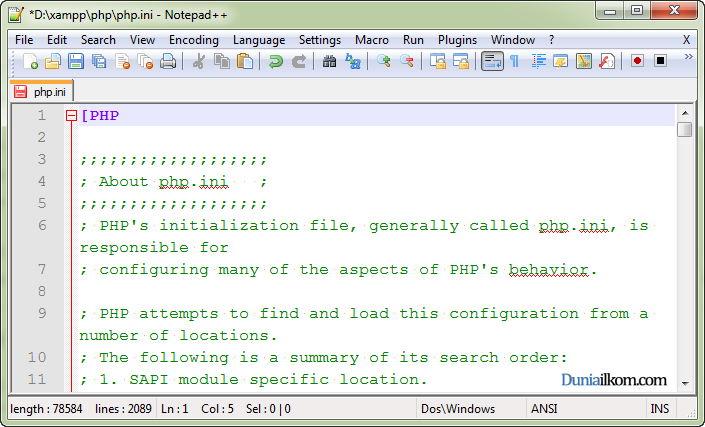Click line number 10 in the margin
The height and width of the screenshot is (427, 705).
pyautogui.click(x=37, y=357)
